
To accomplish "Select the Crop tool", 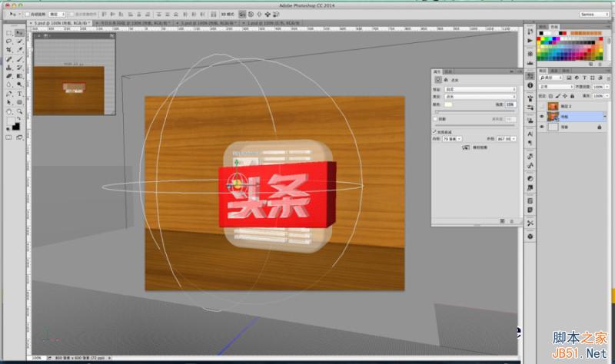I will pyautogui.click(x=9, y=50).
